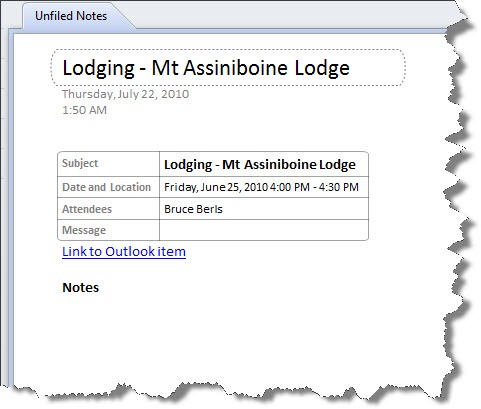Screen dimensions: 481x409
Task: Click the word Lodge in page title
Action: pos(322,68)
